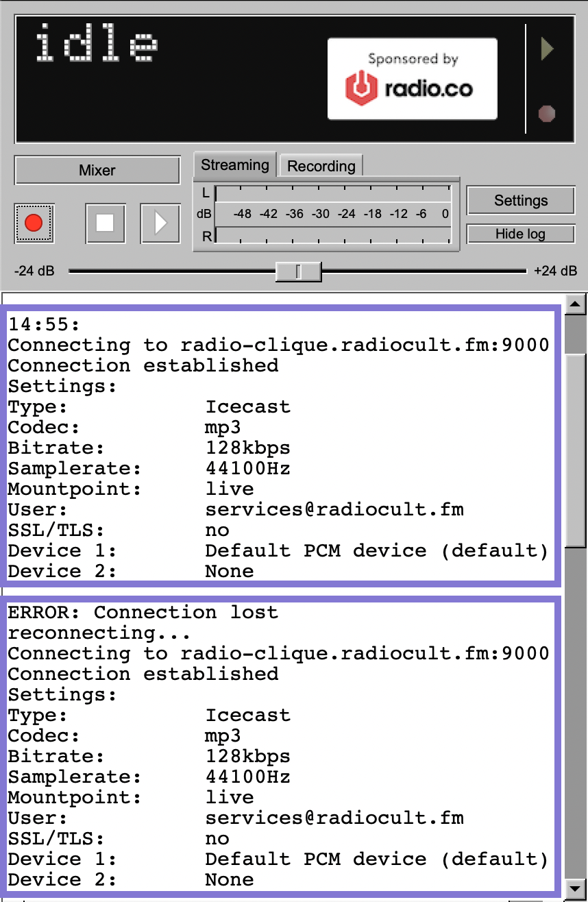The width and height of the screenshot is (588, 902).
Task: Start streaming with the play triangle button
Action: [x=160, y=223]
